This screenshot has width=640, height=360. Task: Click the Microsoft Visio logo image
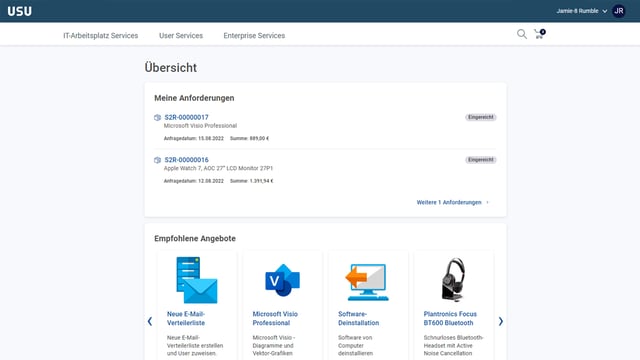click(x=282, y=280)
